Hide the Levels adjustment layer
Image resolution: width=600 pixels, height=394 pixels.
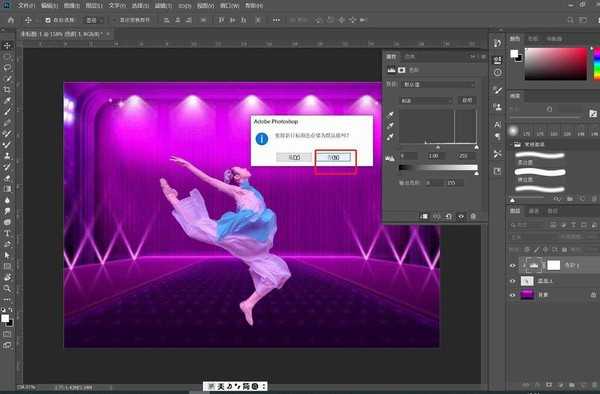click(513, 266)
